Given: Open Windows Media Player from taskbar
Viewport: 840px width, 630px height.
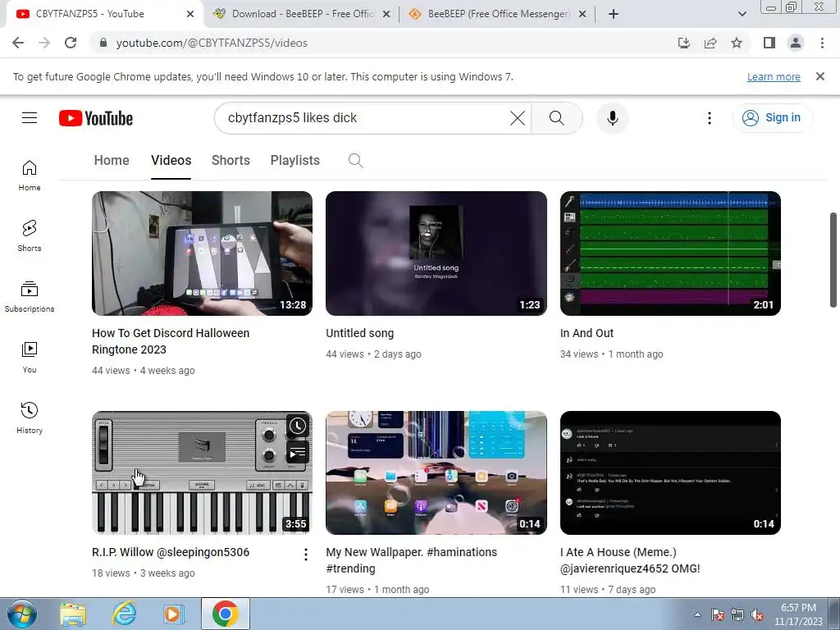Looking at the screenshot, I should pos(173,614).
